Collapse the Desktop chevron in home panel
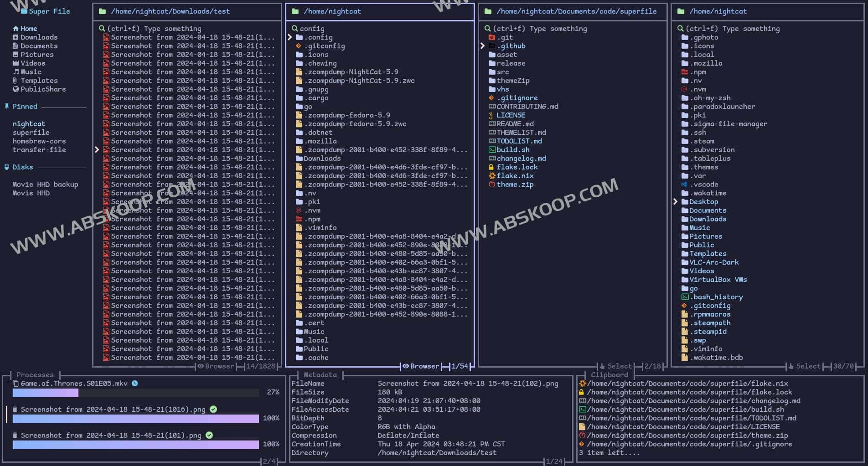The width and height of the screenshot is (868, 466). 676,201
